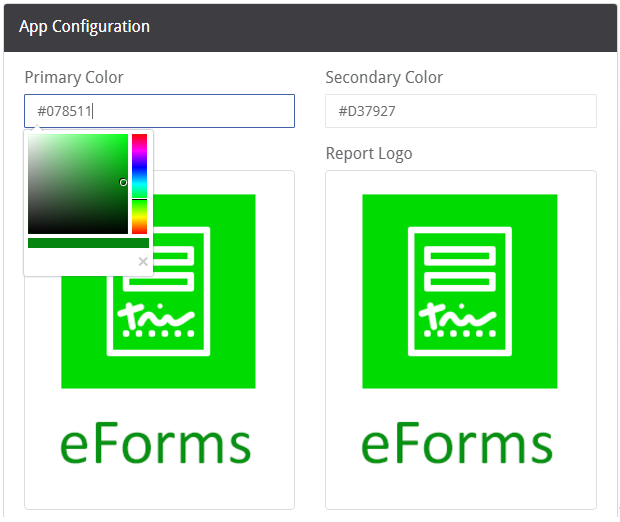Select the Report Logo eForms image
Image resolution: width=620 pixels, height=522 pixels.
(460, 330)
